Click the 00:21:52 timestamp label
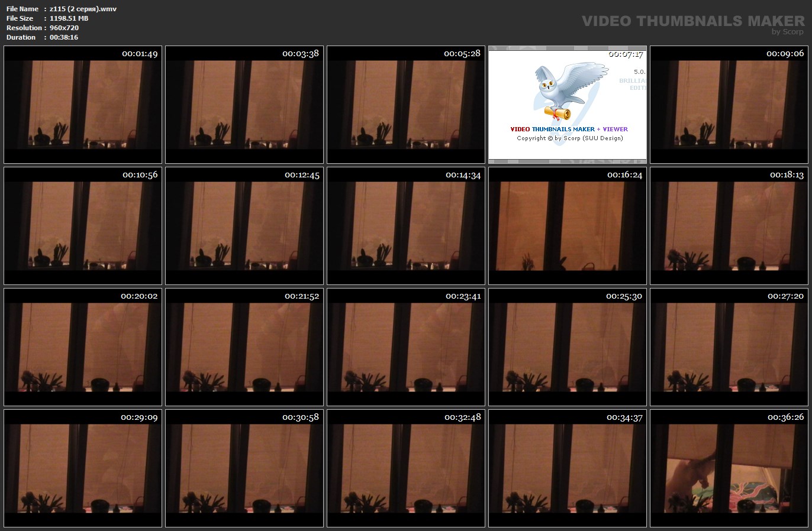The width and height of the screenshot is (812, 531). pos(302,296)
